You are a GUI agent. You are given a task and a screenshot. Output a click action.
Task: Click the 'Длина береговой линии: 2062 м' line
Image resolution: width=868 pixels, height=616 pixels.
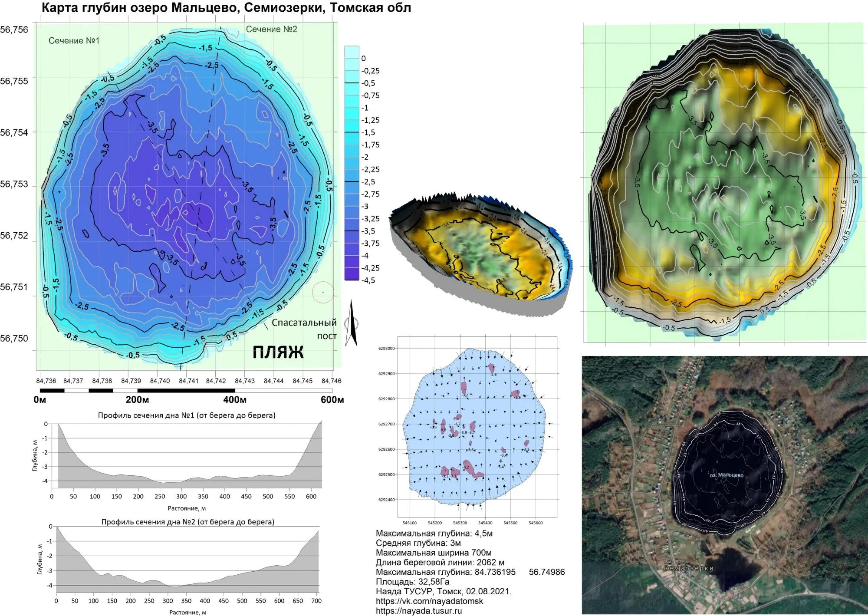point(440,562)
